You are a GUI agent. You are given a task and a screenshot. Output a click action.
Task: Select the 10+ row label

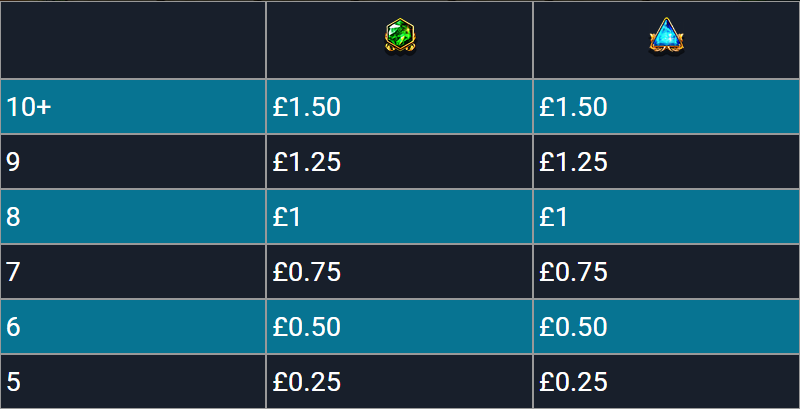pos(29,108)
